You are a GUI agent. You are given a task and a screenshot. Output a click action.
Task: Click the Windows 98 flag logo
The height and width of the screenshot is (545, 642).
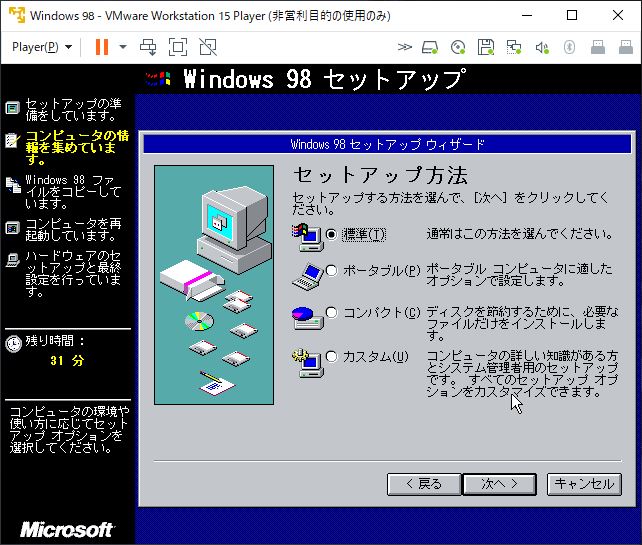(x=158, y=78)
